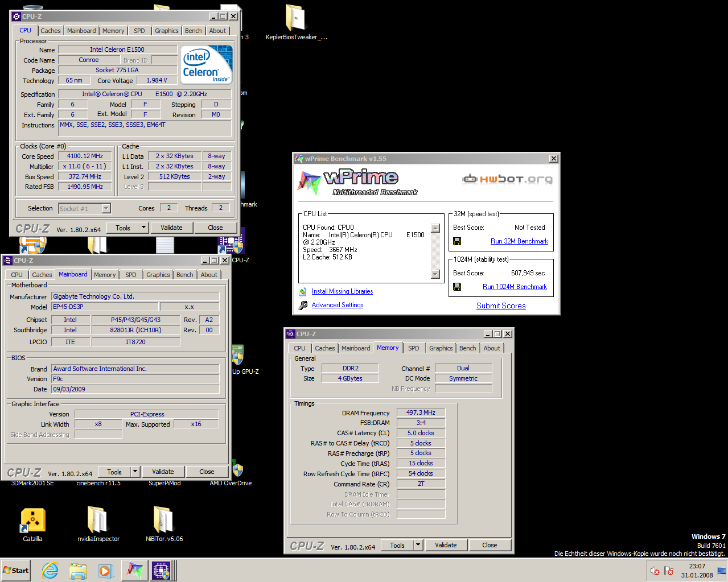728x582 pixels.
Task: Switch to Caches tab in CPU-Z processor window
Action: pos(51,31)
